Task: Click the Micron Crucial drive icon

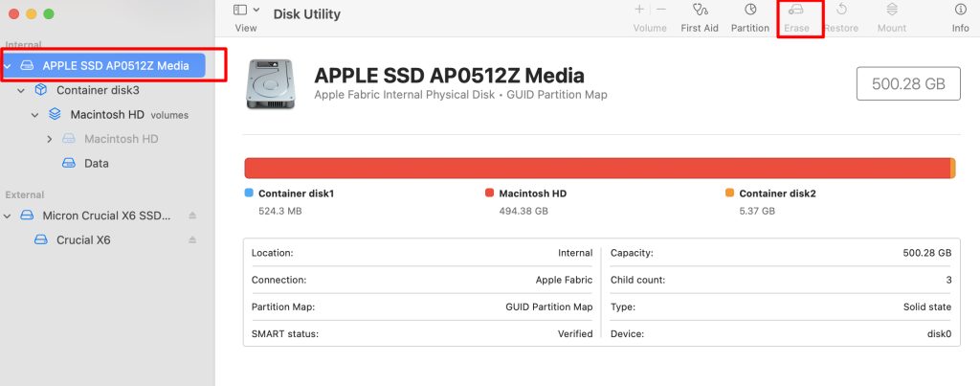Action: pyautogui.click(x=27, y=216)
